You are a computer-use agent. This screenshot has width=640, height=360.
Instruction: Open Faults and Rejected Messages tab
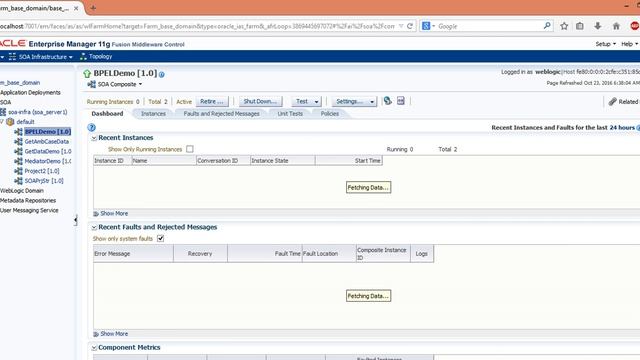221,113
